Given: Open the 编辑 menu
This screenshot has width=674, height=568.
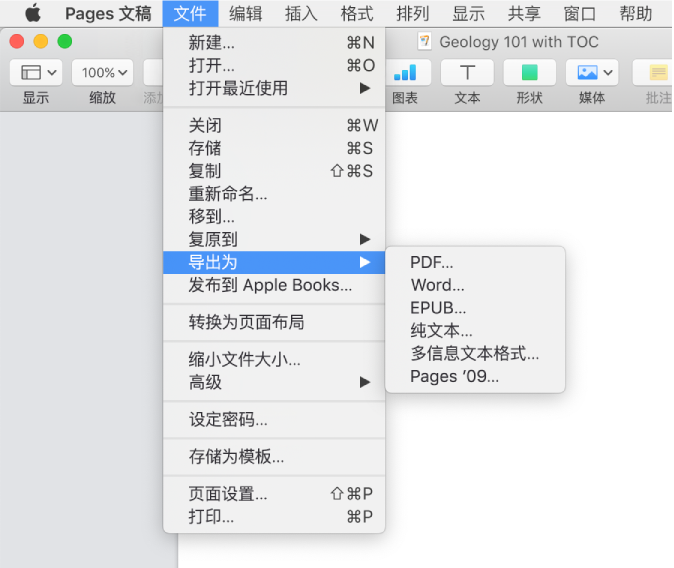Looking at the screenshot, I should pyautogui.click(x=245, y=14).
